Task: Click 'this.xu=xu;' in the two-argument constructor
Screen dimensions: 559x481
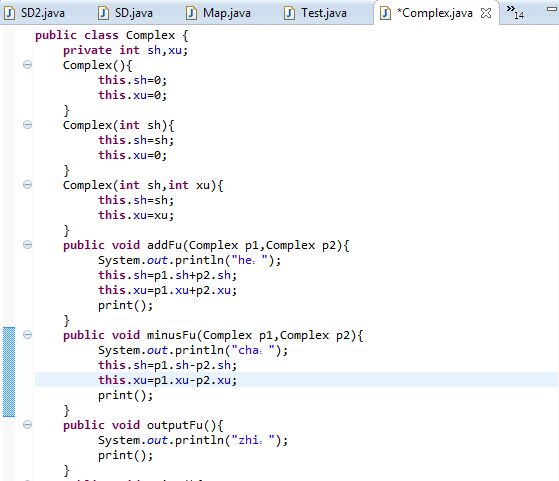Action: coord(136,215)
